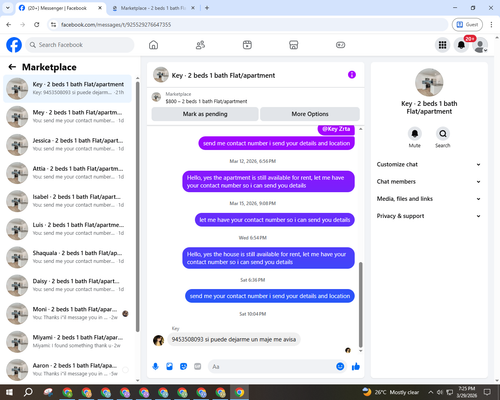The image size is (500, 400).
Task: Open a new browser tab
Action: [x=207, y=8]
